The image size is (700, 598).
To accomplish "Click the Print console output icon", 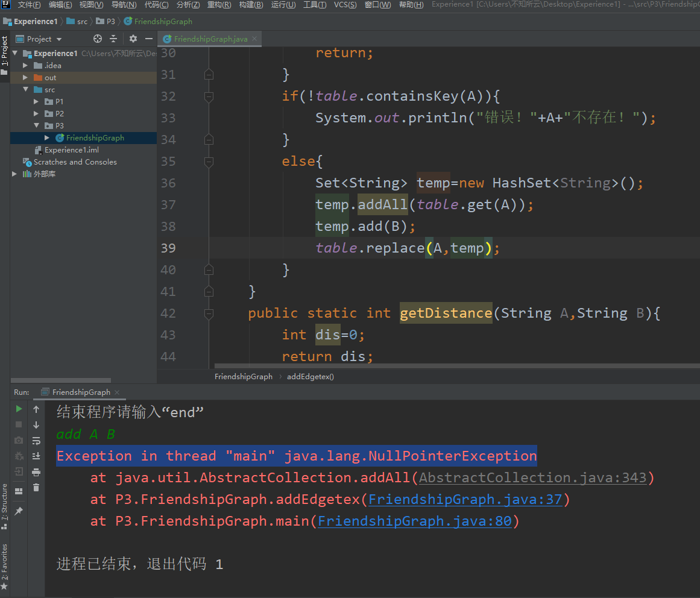I will coord(36,472).
